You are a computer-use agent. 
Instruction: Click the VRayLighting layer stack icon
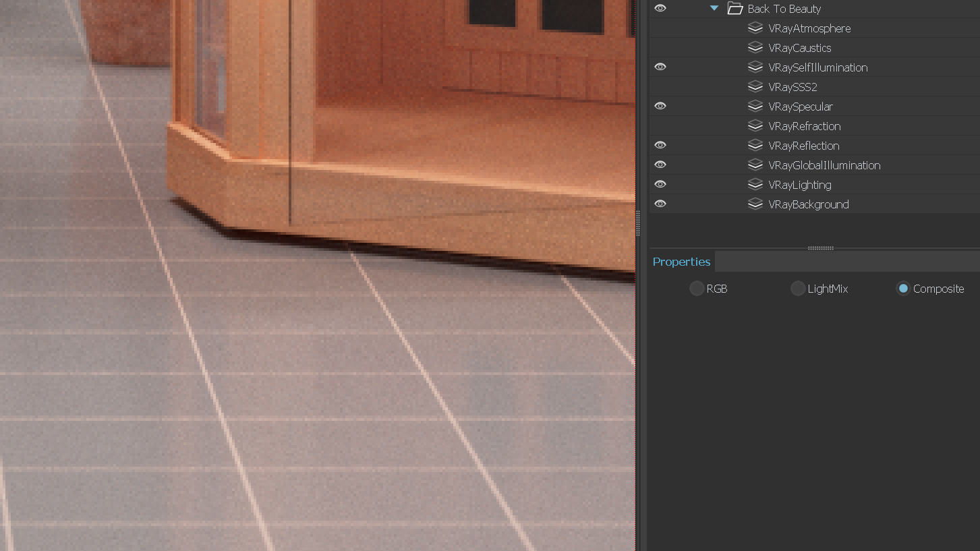[755, 185]
